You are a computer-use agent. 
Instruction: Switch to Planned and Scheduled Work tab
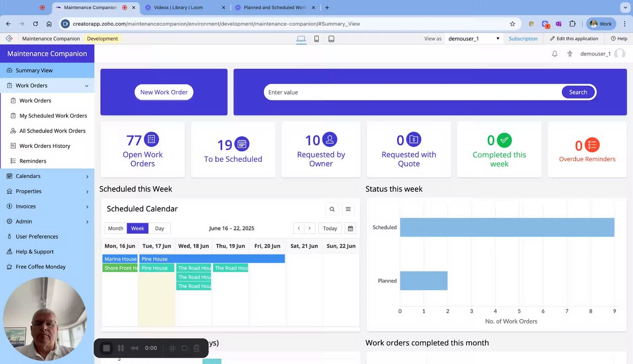[x=274, y=7]
